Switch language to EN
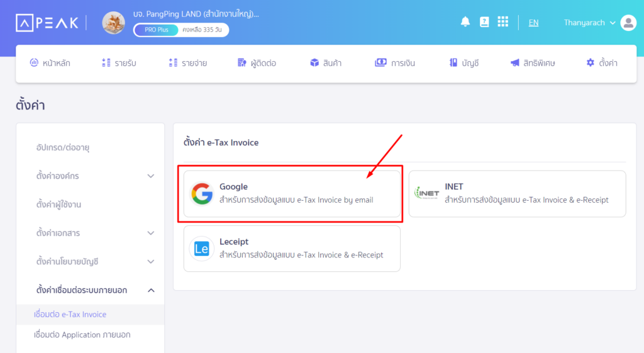Viewport: 644px width, 353px height. pyautogui.click(x=533, y=23)
